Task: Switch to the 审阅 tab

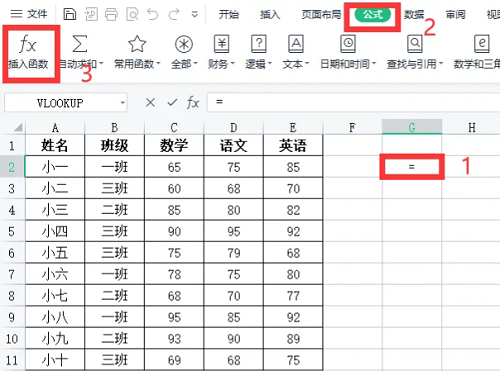Action: 455,14
